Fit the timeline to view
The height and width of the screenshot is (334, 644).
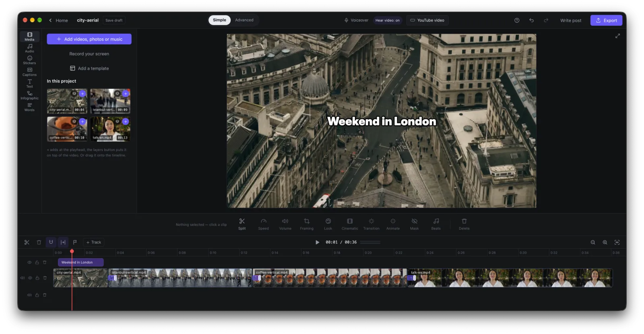pos(617,242)
